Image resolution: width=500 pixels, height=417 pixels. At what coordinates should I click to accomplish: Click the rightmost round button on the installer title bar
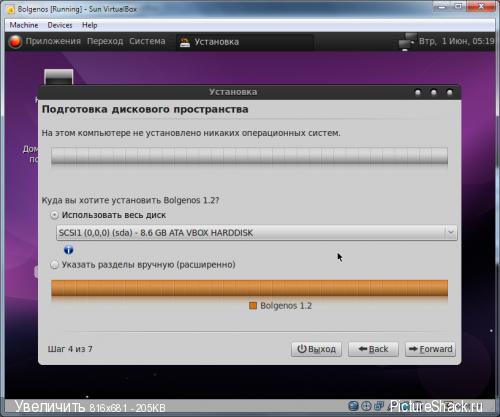point(450,92)
